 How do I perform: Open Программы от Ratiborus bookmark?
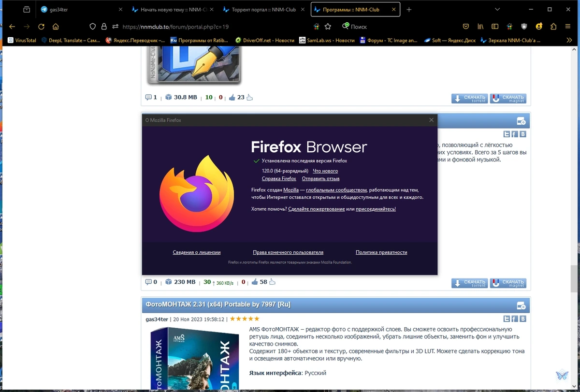[200, 41]
